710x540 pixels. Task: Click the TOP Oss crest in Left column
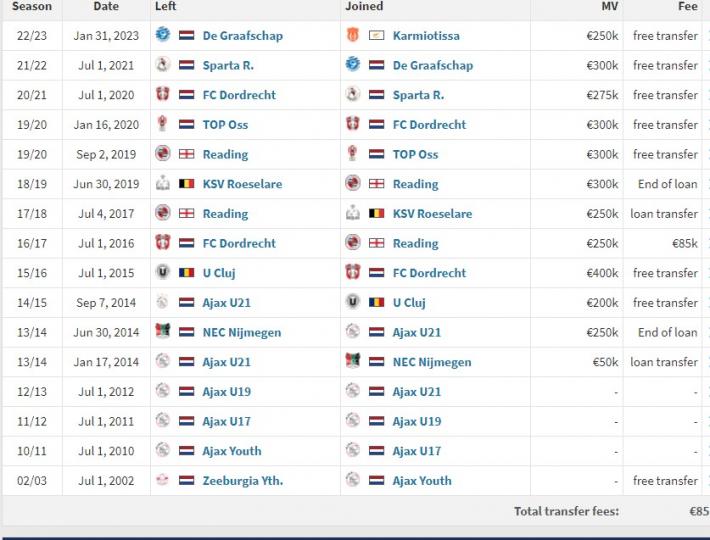[163, 124]
